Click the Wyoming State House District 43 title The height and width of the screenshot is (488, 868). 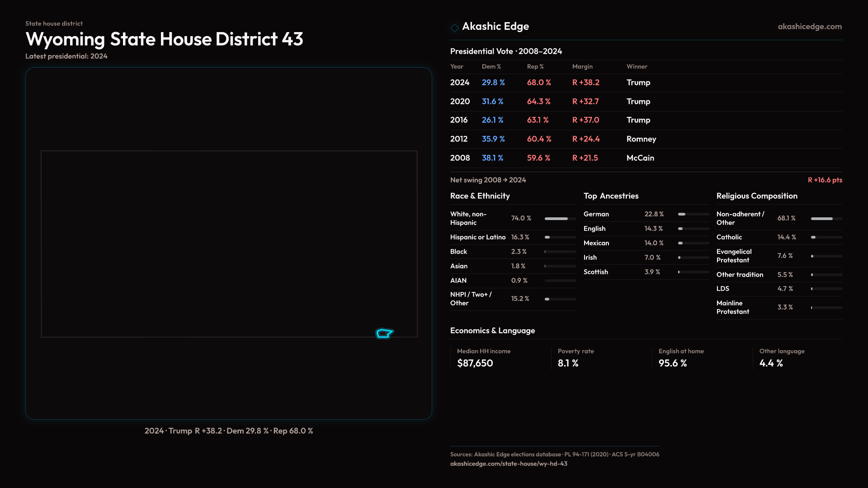tap(164, 39)
